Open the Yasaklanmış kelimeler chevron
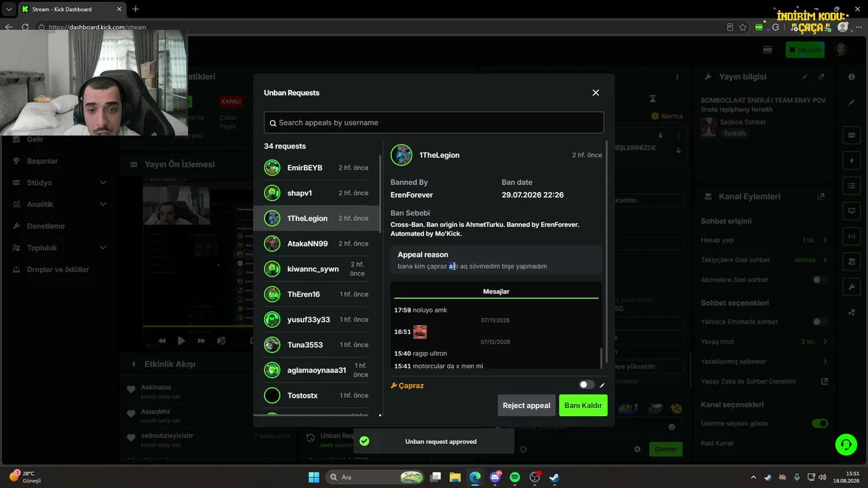 click(x=825, y=361)
